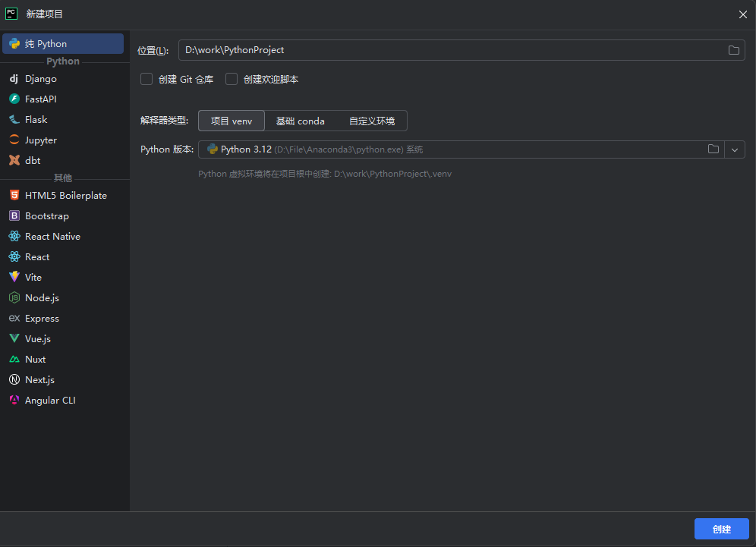This screenshot has width=756, height=547.
Task: Select the Angular CLI icon
Action: (x=14, y=400)
